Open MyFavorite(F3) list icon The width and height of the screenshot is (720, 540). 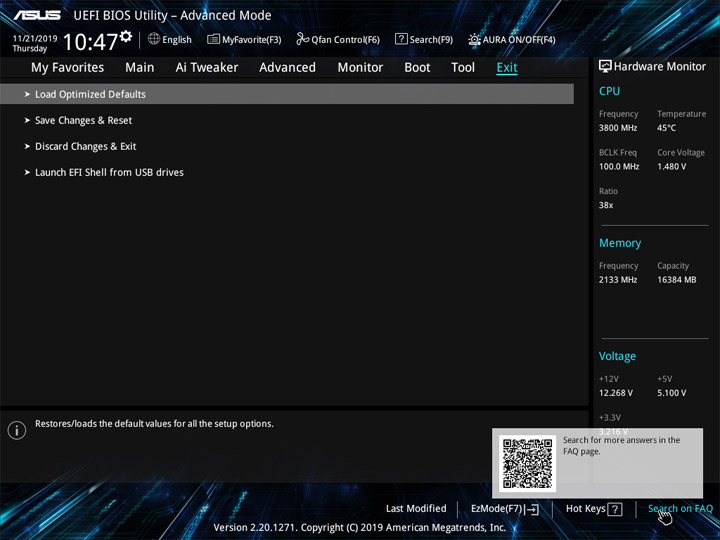coord(213,39)
